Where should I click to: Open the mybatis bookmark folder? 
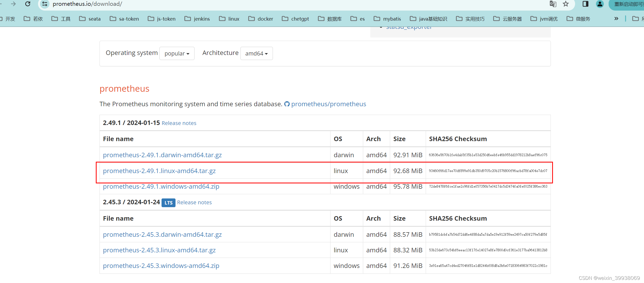[x=387, y=19]
